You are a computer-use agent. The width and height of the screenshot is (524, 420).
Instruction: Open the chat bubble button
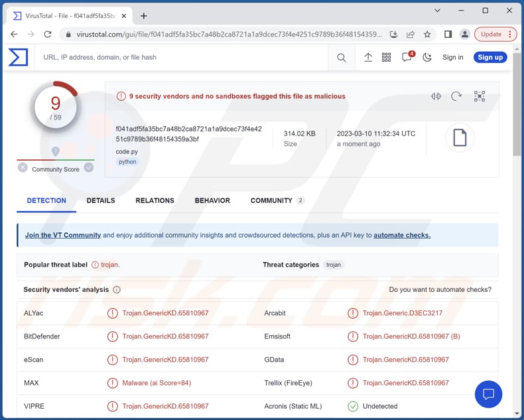click(x=488, y=394)
